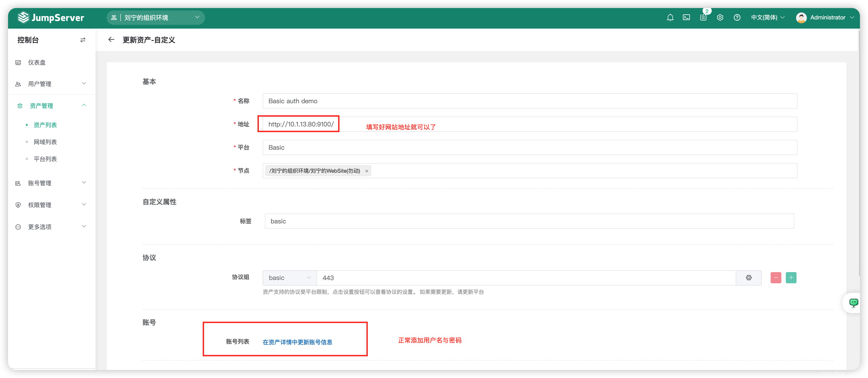Image resolution: width=868 pixels, height=378 pixels.
Task: Collapse the sidebar with the arrows icon
Action: pyautogui.click(x=83, y=40)
